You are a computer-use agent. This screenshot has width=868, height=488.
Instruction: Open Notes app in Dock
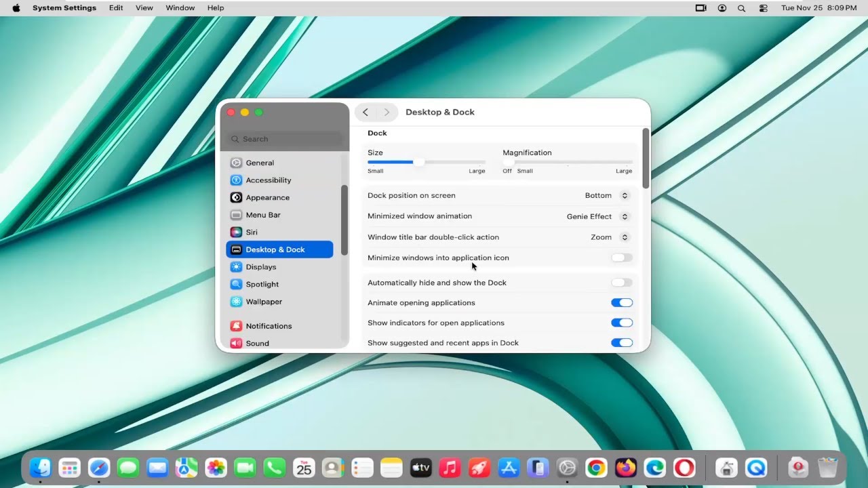392,468
